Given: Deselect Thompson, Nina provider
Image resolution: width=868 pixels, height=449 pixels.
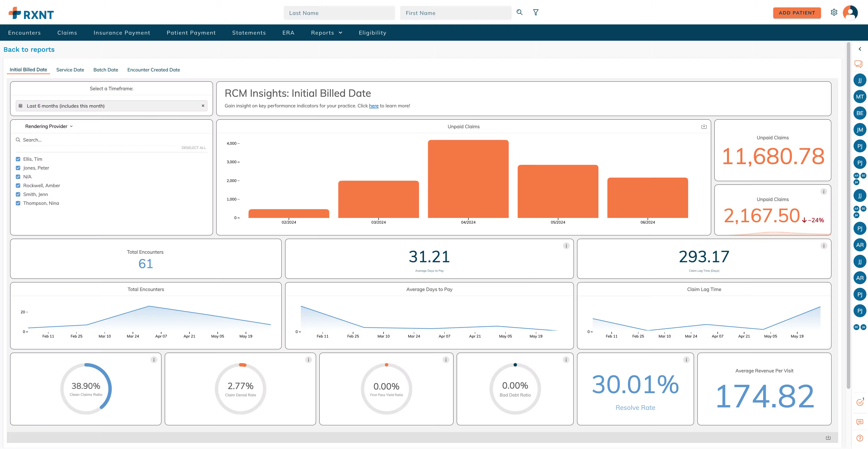Looking at the screenshot, I should point(18,203).
